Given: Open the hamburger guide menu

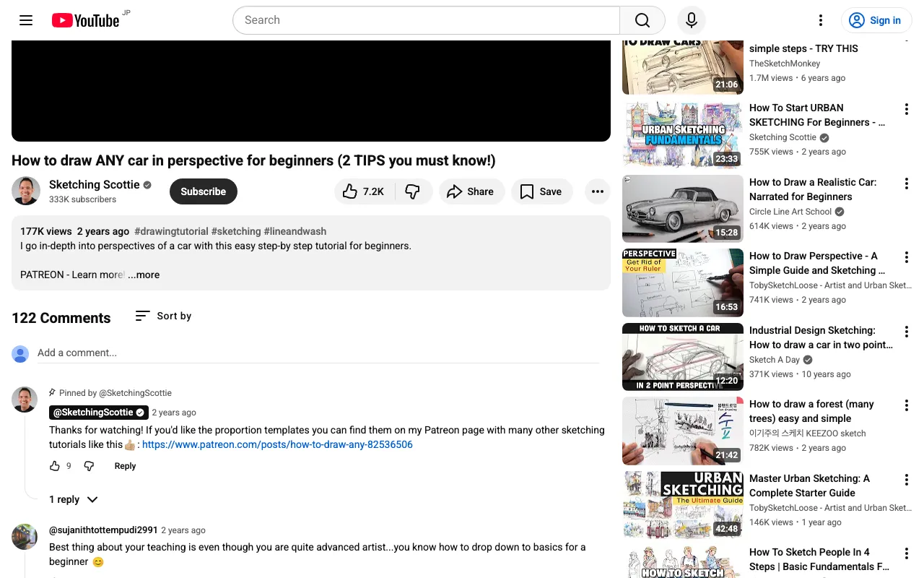Looking at the screenshot, I should pos(26,20).
